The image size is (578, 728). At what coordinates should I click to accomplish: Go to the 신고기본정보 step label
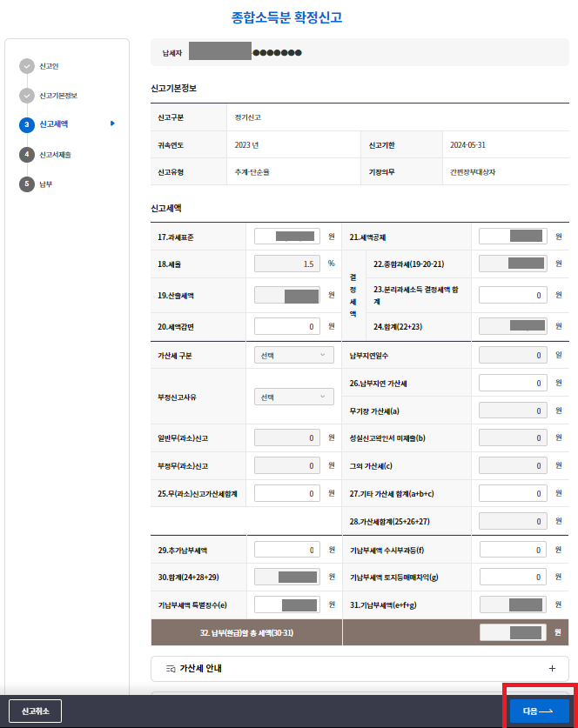(x=58, y=96)
